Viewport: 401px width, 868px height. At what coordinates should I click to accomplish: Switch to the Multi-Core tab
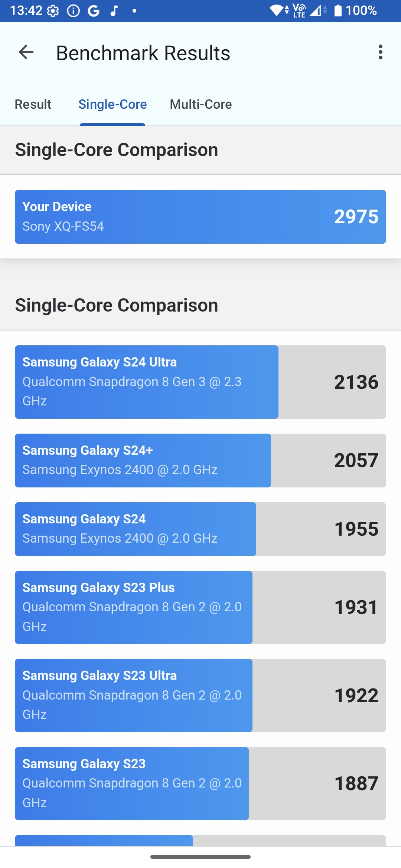click(x=201, y=104)
